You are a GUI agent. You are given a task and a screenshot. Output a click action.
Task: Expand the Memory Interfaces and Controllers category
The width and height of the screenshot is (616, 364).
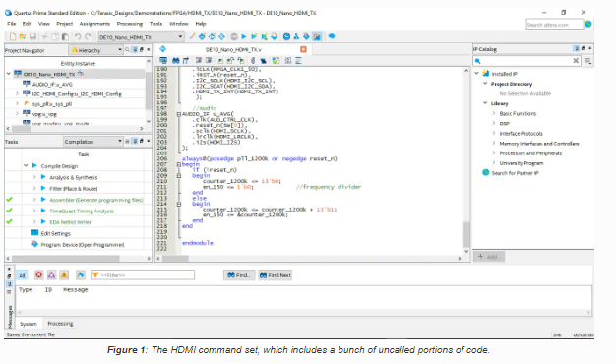pyautogui.click(x=494, y=144)
